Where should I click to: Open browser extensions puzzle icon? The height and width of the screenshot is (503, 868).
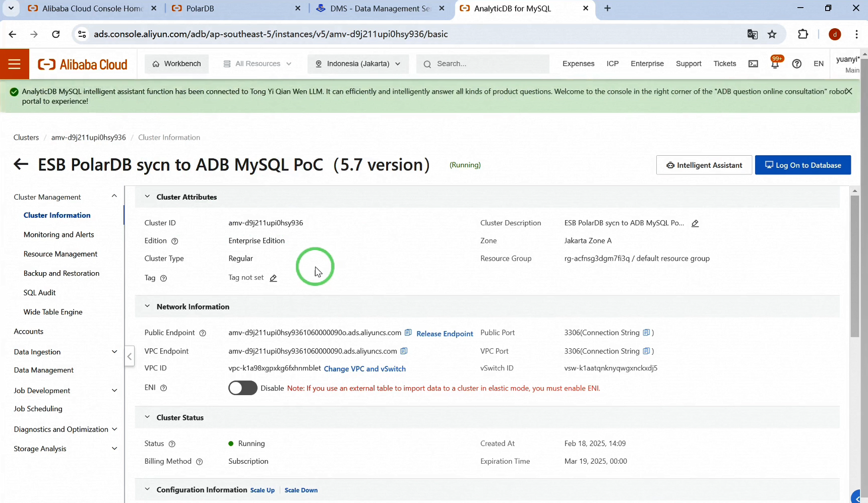click(x=803, y=34)
